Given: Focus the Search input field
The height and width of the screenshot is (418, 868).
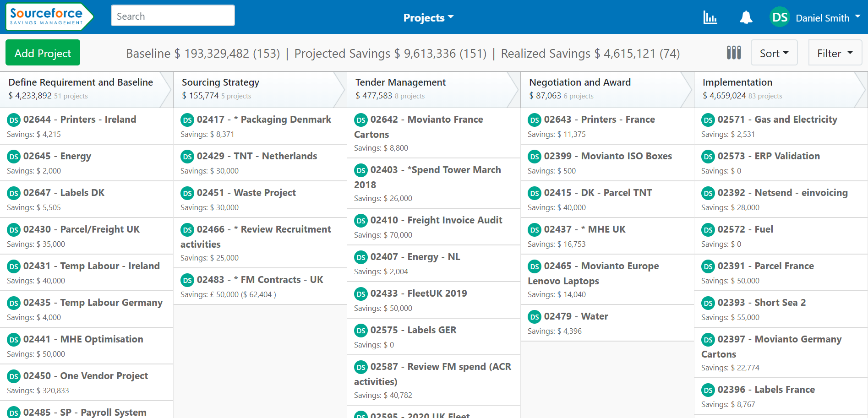Looking at the screenshot, I should tap(173, 16).
